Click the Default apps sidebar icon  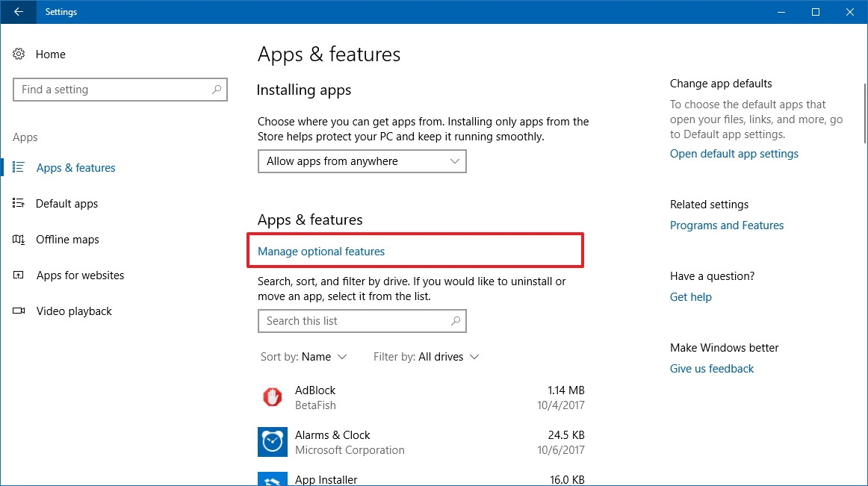tap(18, 203)
